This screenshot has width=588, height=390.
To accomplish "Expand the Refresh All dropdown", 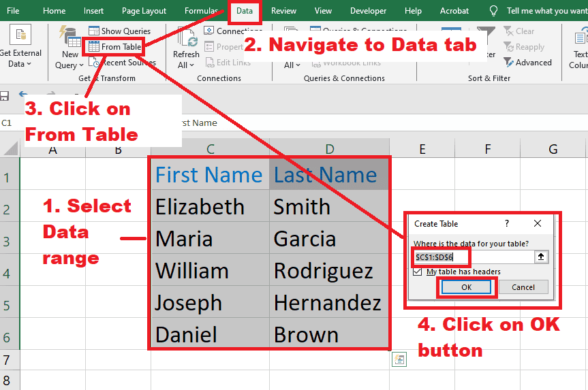I will (x=186, y=48).
